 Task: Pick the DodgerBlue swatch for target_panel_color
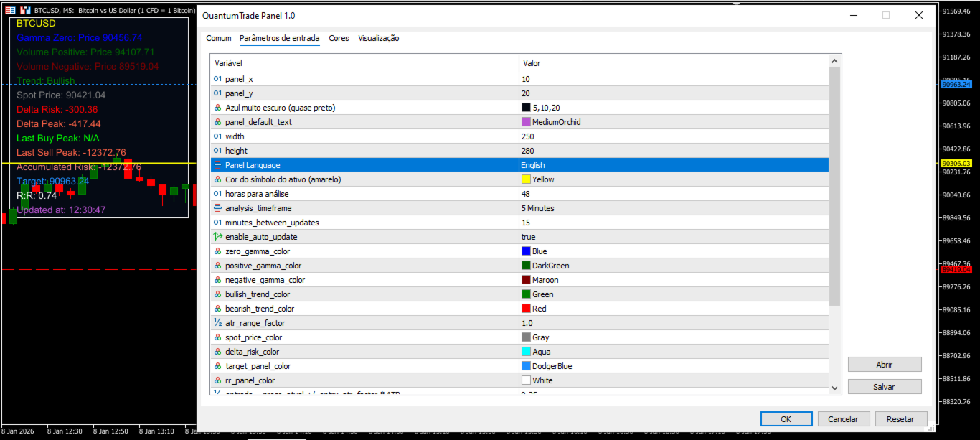[526, 366]
